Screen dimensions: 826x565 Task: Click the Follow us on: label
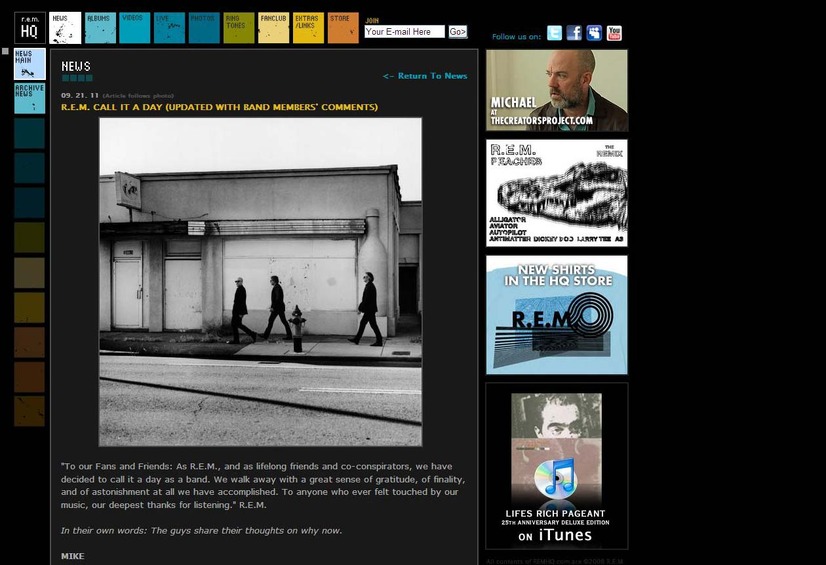point(516,36)
